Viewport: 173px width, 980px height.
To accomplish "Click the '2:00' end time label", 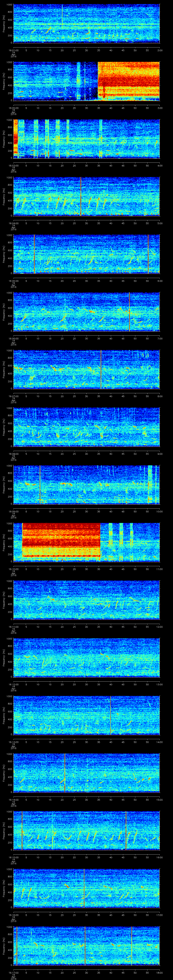I will click(160, 50).
